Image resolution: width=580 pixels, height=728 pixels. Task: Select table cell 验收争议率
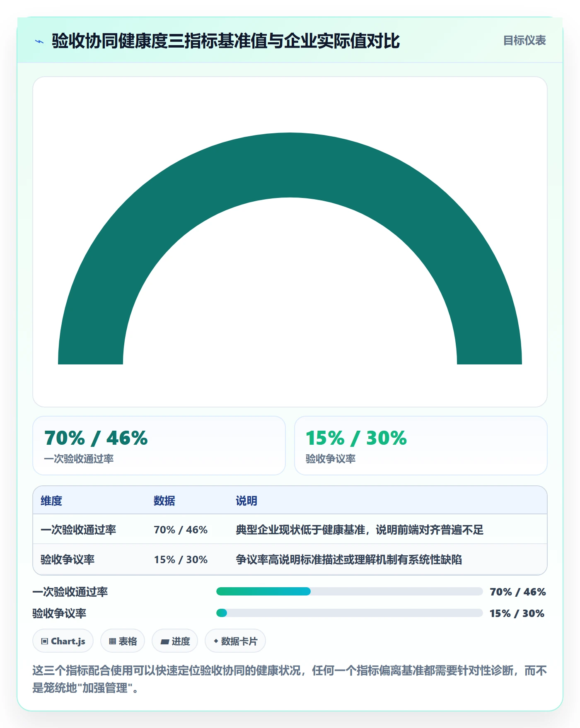click(x=68, y=559)
